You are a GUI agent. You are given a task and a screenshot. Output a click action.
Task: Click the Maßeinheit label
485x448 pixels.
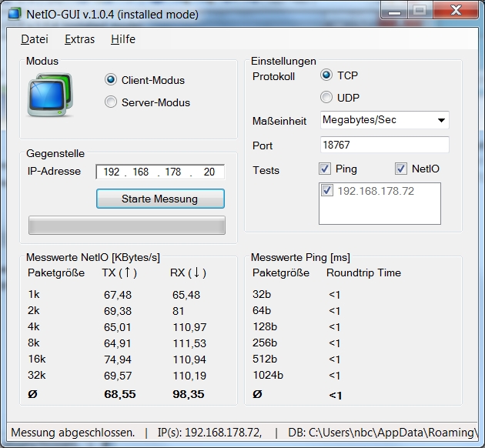tap(279, 121)
